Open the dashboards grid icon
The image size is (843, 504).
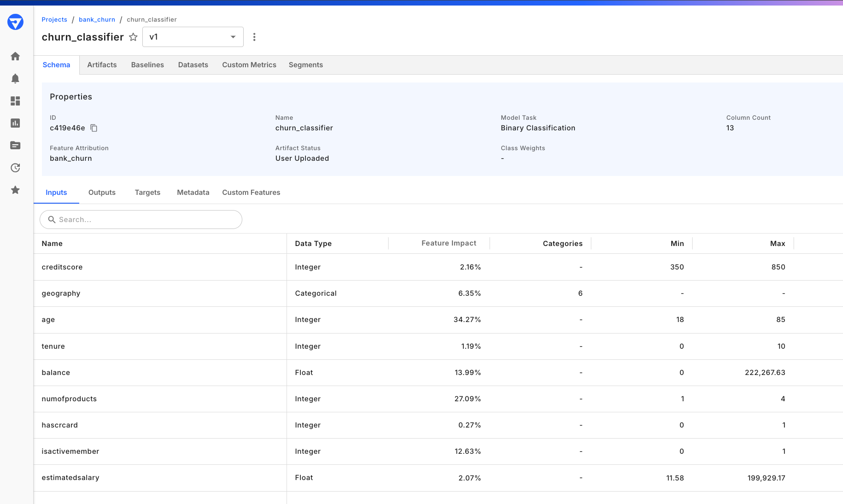tap(15, 101)
